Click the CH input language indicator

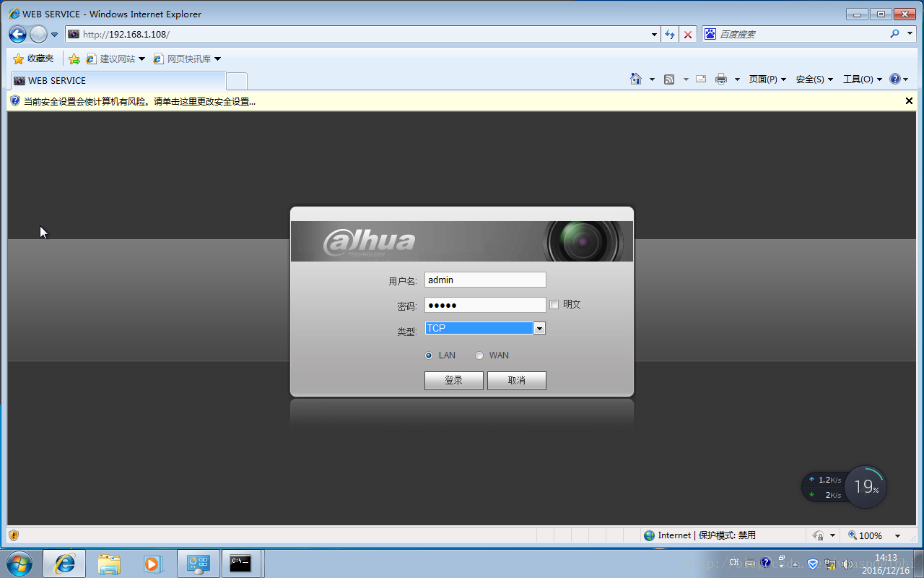click(x=734, y=563)
